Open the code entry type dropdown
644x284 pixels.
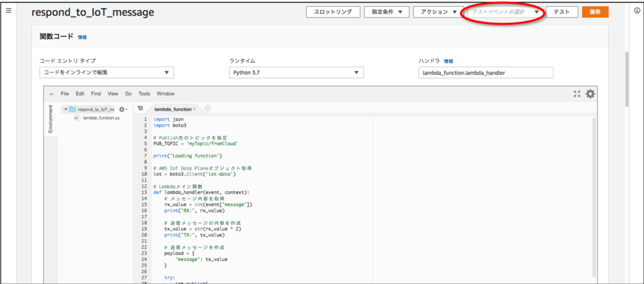coord(106,73)
